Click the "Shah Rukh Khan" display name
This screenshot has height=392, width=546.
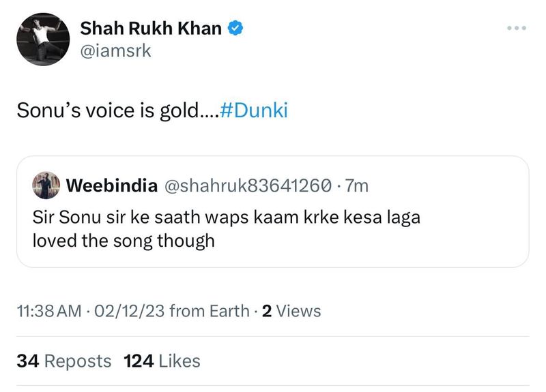151,29
